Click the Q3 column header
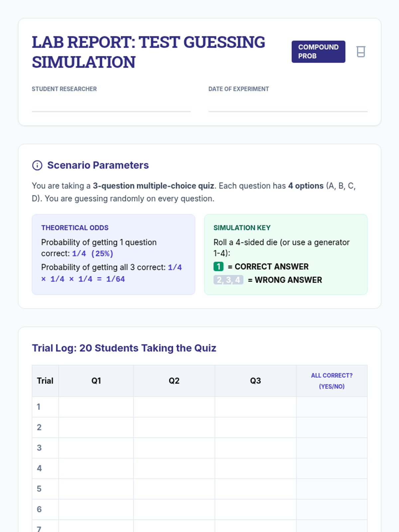The width and height of the screenshot is (399, 532). pyautogui.click(x=255, y=381)
